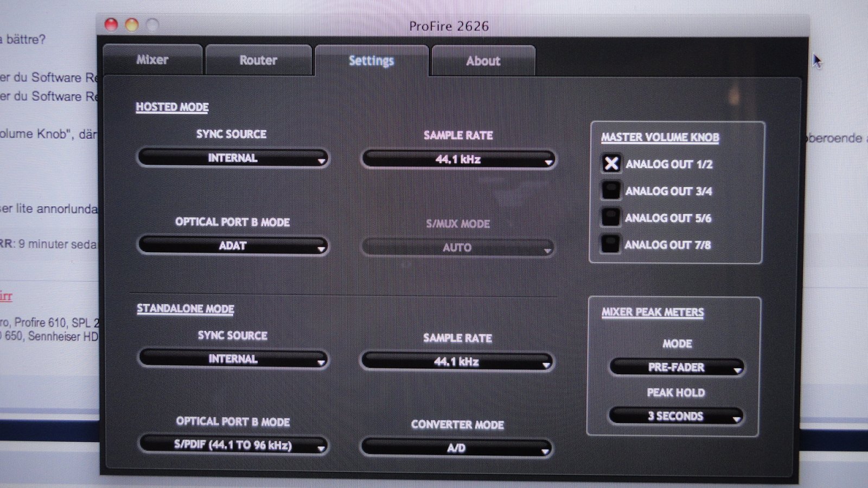This screenshot has height=488, width=868.
Task: Select the Settings tab
Action: click(372, 61)
